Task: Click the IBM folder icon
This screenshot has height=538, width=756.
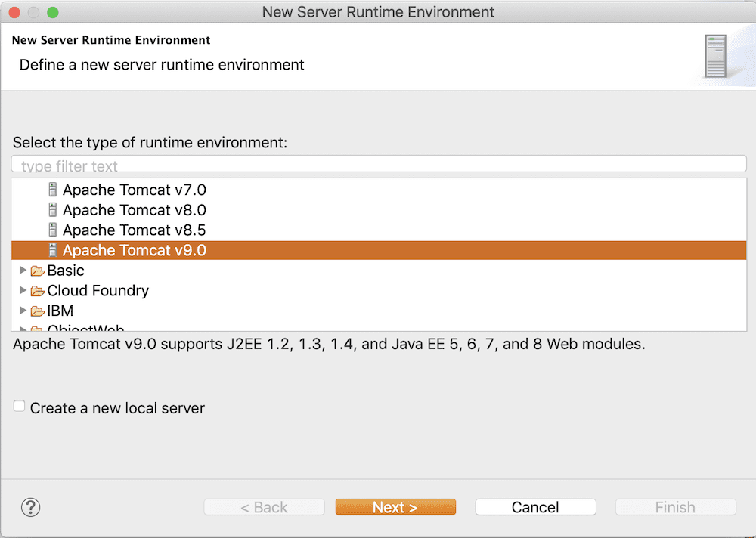Action: [38, 311]
